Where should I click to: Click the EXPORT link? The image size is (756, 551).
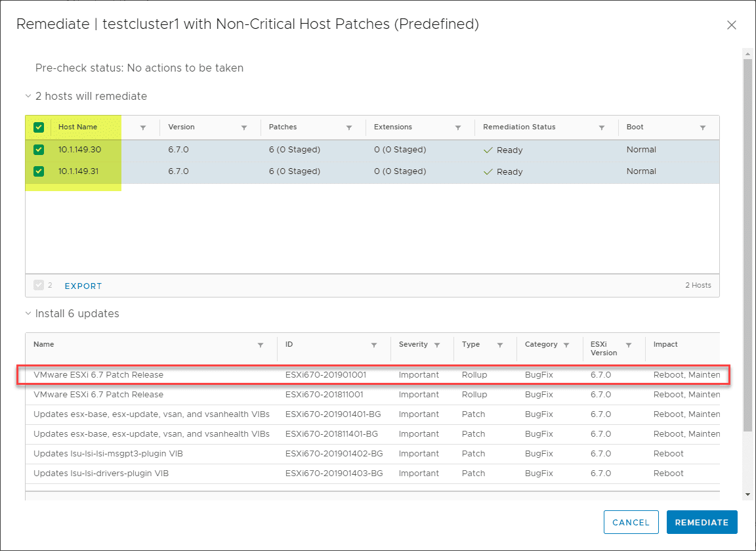pos(83,286)
